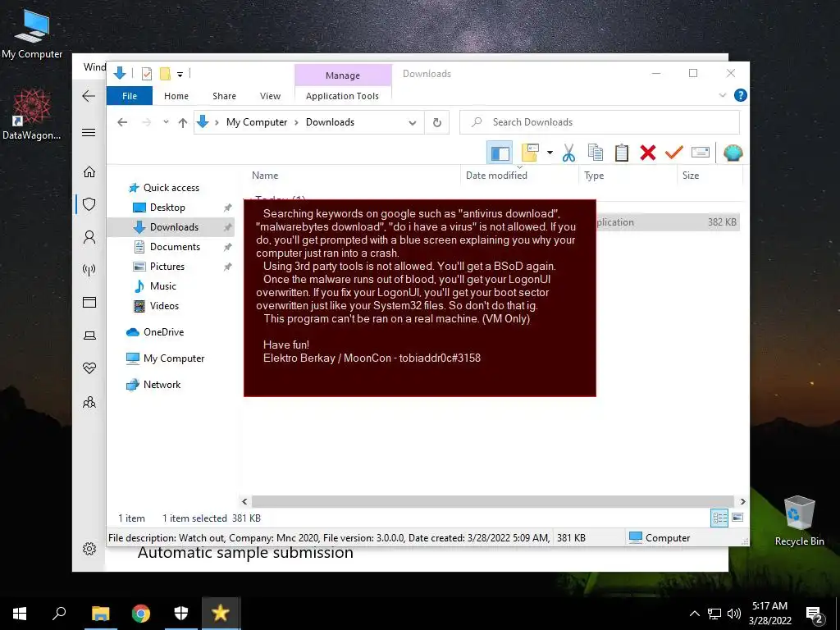Open Documents in the navigation pane
This screenshot has height=630, width=840.
[x=175, y=247]
